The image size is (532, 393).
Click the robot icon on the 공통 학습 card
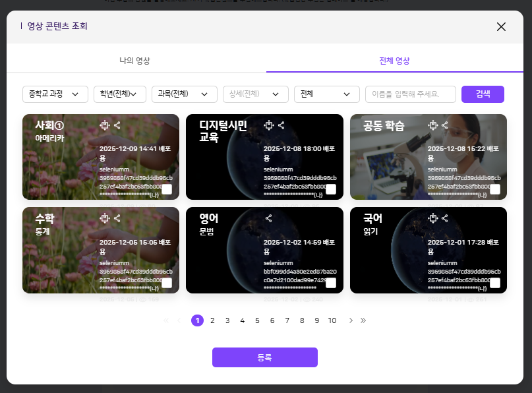(x=432, y=125)
